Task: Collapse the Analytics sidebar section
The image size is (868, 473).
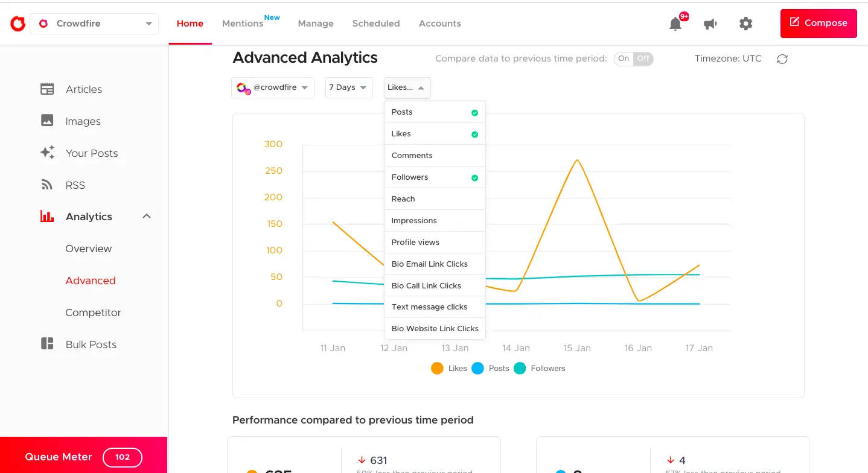Action: [x=146, y=216]
